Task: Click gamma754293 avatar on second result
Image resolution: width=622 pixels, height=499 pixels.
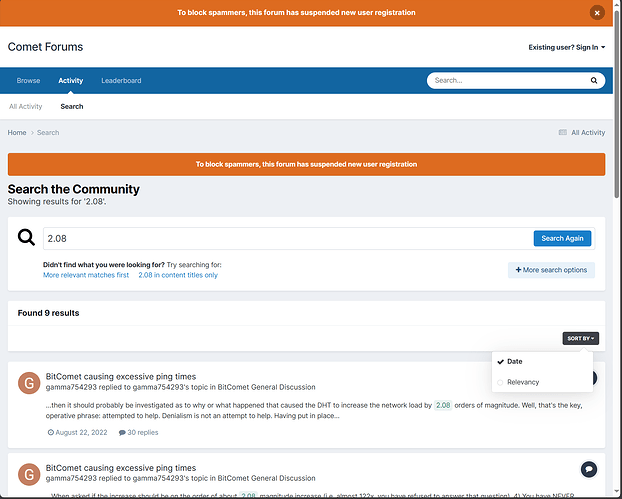Action: click(29, 473)
